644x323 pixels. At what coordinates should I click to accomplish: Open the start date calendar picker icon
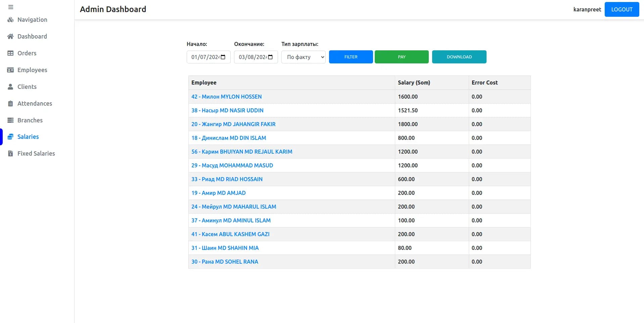[223, 57]
